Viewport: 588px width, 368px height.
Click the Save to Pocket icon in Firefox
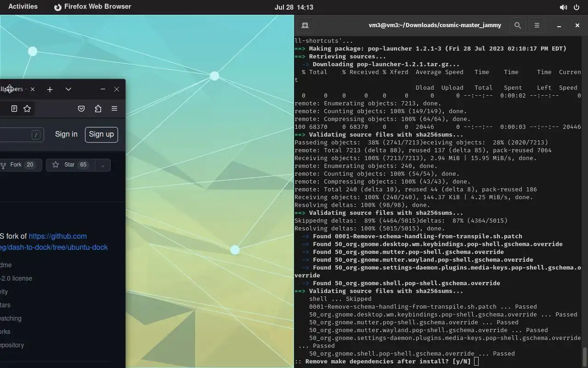81,109
